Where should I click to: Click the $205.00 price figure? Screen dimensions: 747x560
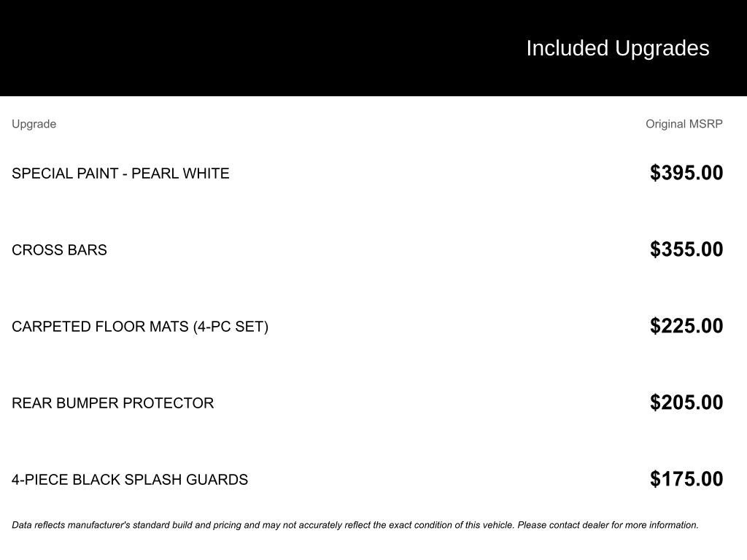tap(686, 402)
